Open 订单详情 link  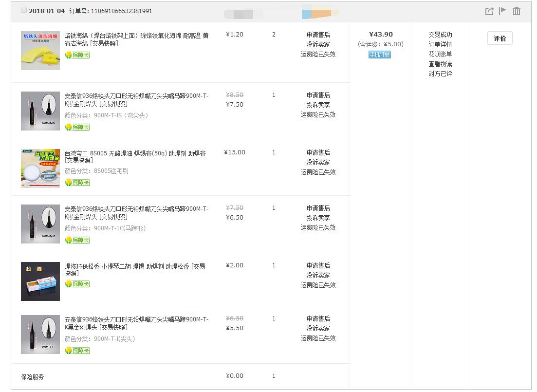[x=440, y=44]
